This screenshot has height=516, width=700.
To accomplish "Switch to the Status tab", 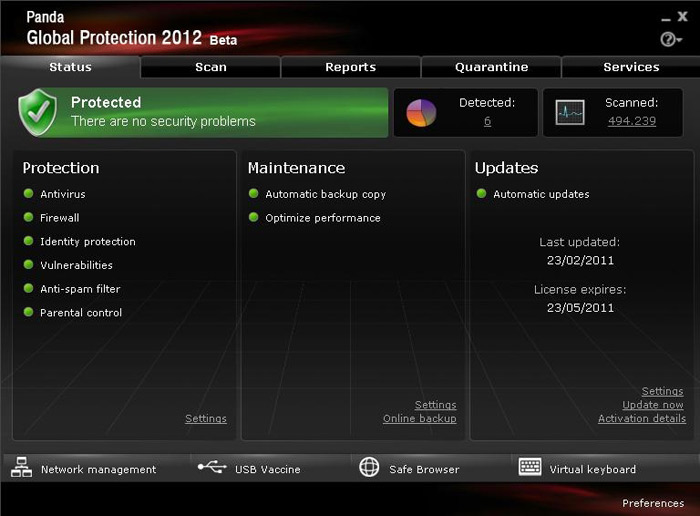I will click(70, 67).
